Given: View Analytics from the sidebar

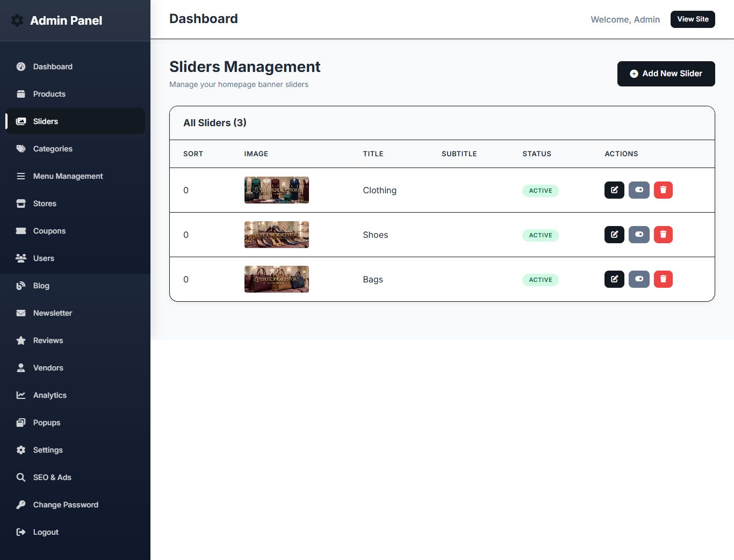Looking at the screenshot, I should pyautogui.click(x=75, y=395).
